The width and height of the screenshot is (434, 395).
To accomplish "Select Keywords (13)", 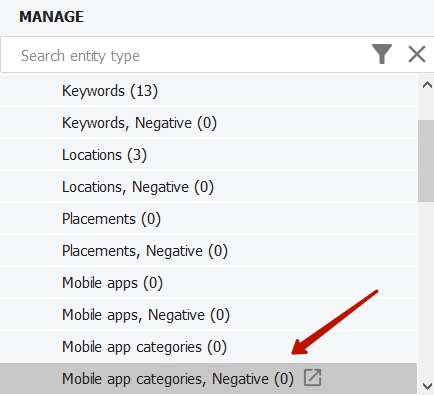I will click(x=208, y=91).
